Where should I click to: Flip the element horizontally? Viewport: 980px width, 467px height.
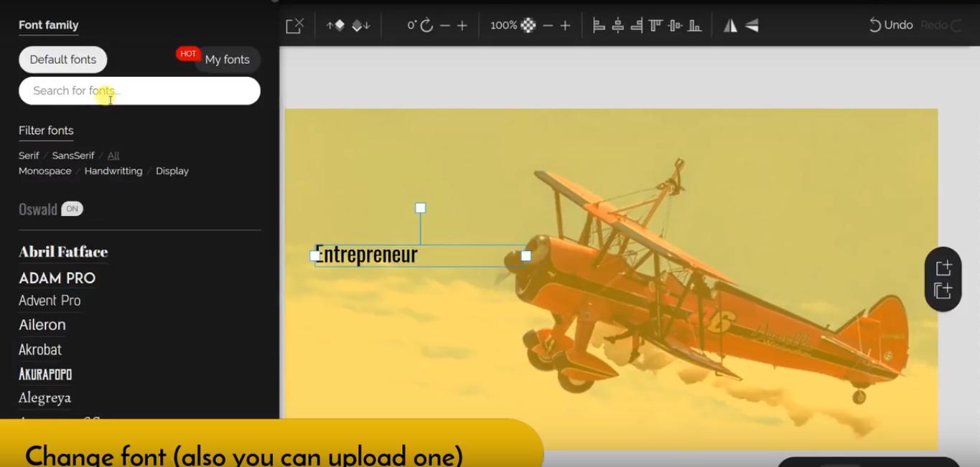pos(730,26)
